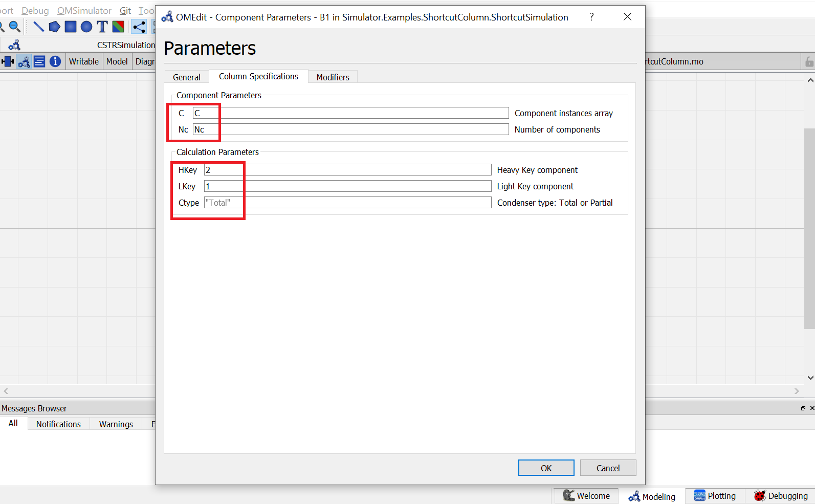The width and height of the screenshot is (815, 504).
Task: Click the Nc number of components field
Action: (350, 129)
